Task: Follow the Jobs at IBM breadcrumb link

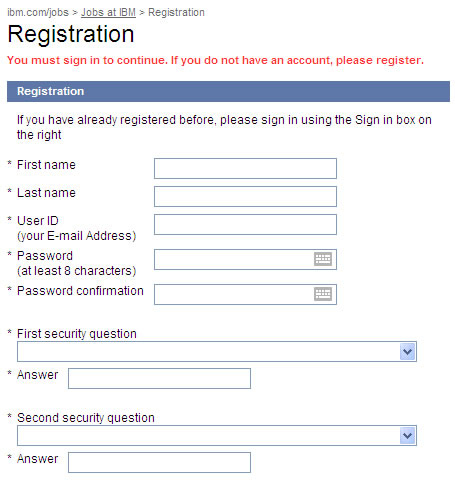Action: click(108, 12)
